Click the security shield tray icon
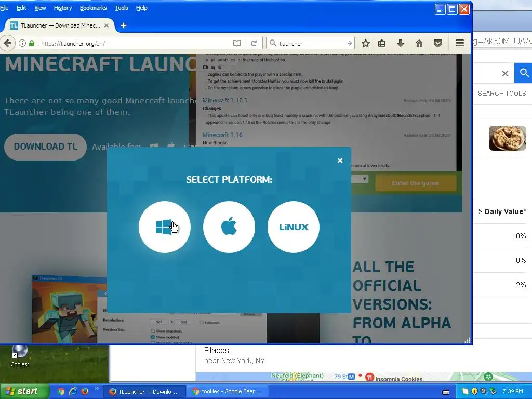This screenshot has width=532, height=399. [x=474, y=391]
